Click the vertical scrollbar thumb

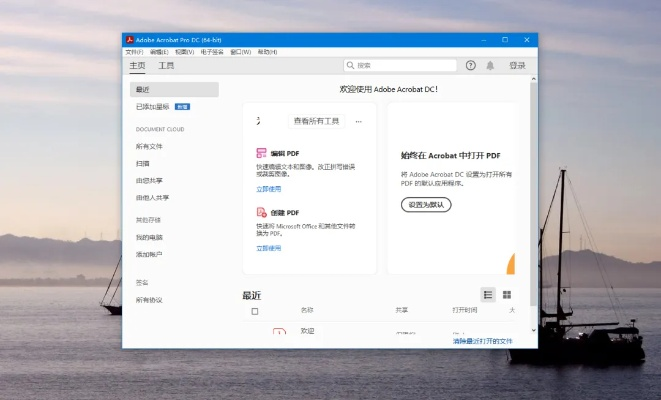(534, 194)
